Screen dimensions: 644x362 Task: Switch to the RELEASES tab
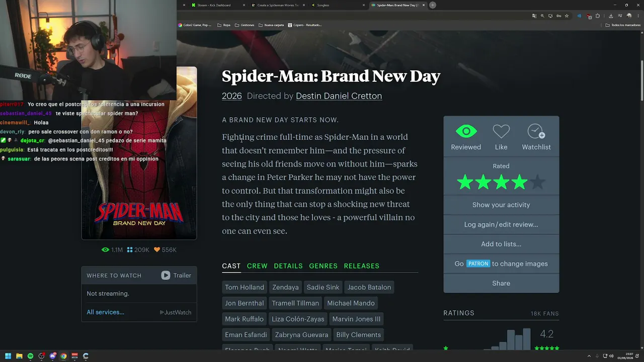(x=362, y=266)
